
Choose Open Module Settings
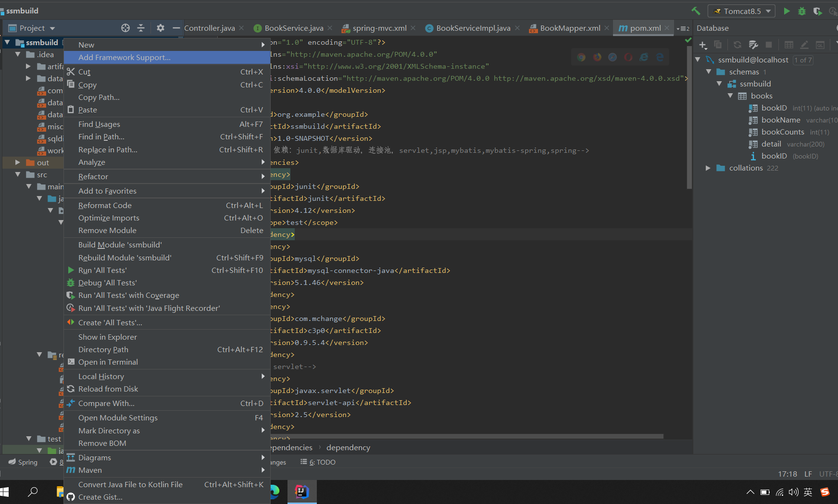167,418
